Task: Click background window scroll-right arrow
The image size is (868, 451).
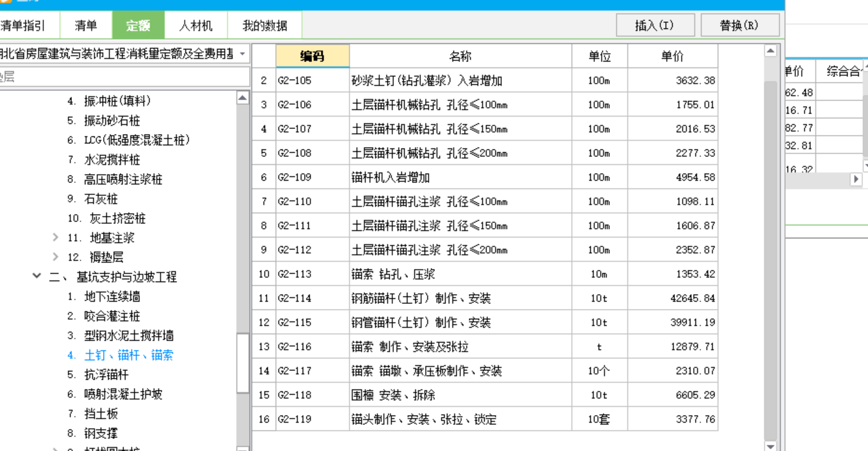Action: coord(856,179)
